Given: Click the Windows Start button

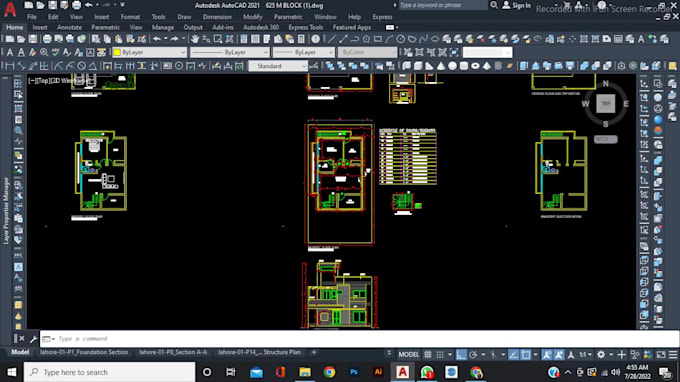Looking at the screenshot, I should click(12, 372).
